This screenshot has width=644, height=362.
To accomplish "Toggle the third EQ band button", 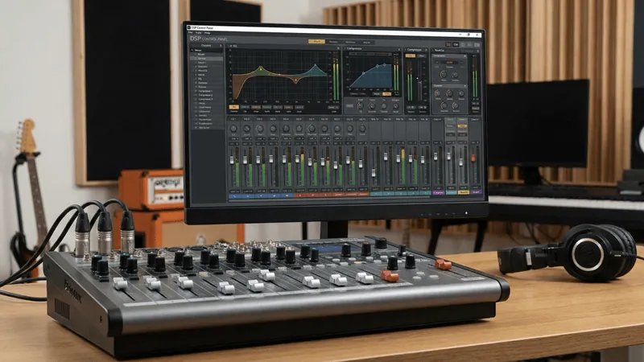I will [256, 107].
